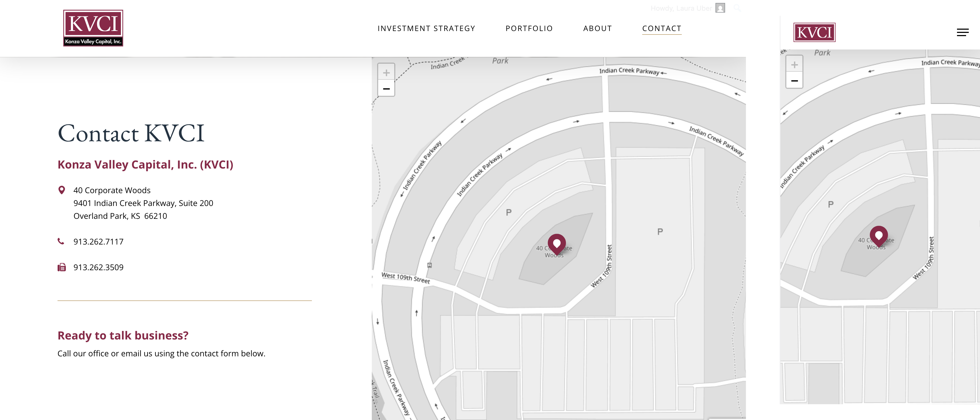
Task: Click the phone number 913.262.7117
Action: pos(98,242)
